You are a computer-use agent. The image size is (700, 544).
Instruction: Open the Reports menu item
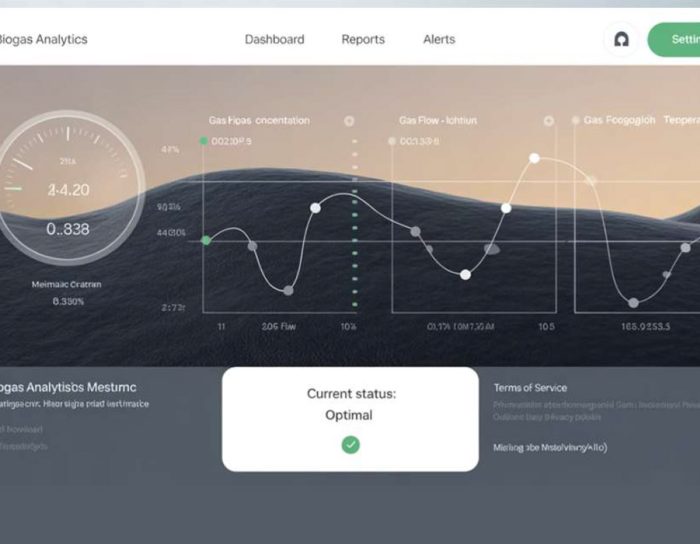[x=363, y=40]
